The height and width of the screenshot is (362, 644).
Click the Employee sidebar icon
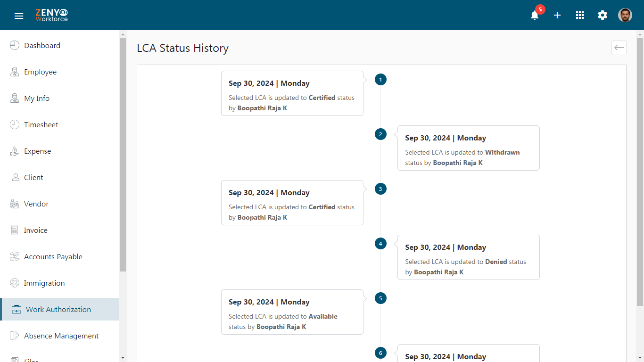point(15,72)
